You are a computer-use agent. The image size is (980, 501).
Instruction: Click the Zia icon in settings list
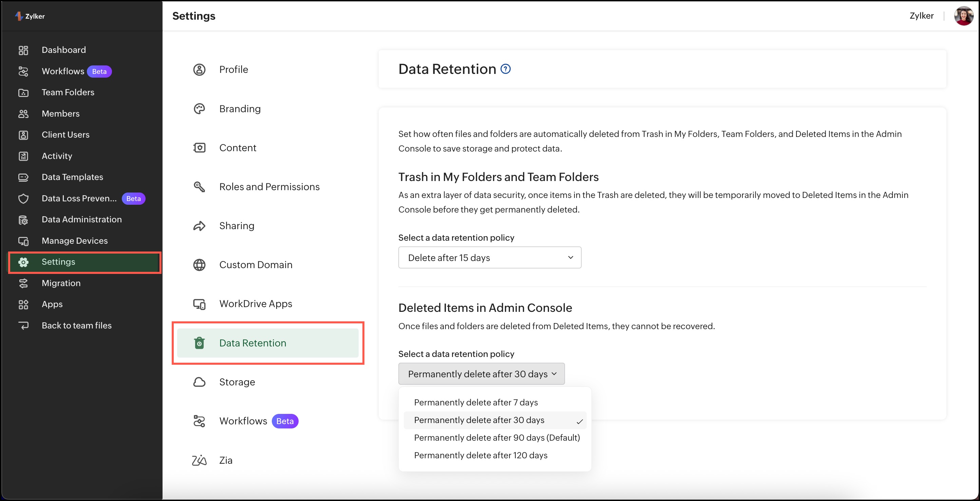click(199, 460)
